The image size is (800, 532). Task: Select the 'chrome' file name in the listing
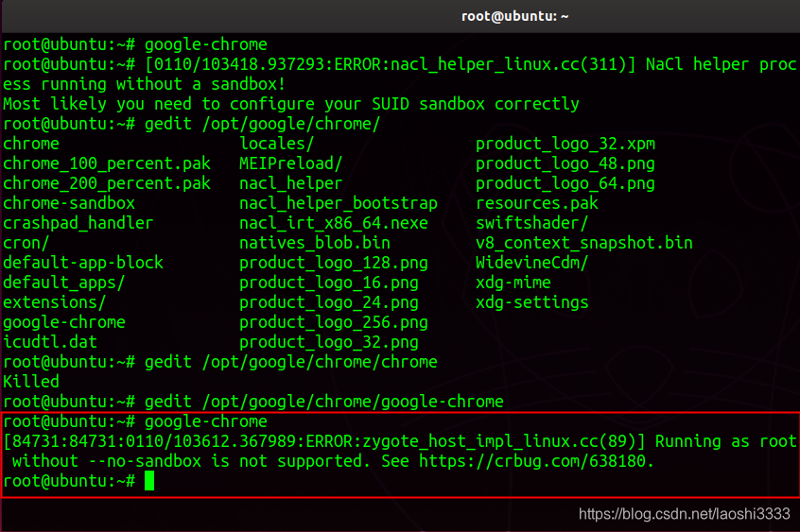(x=31, y=144)
